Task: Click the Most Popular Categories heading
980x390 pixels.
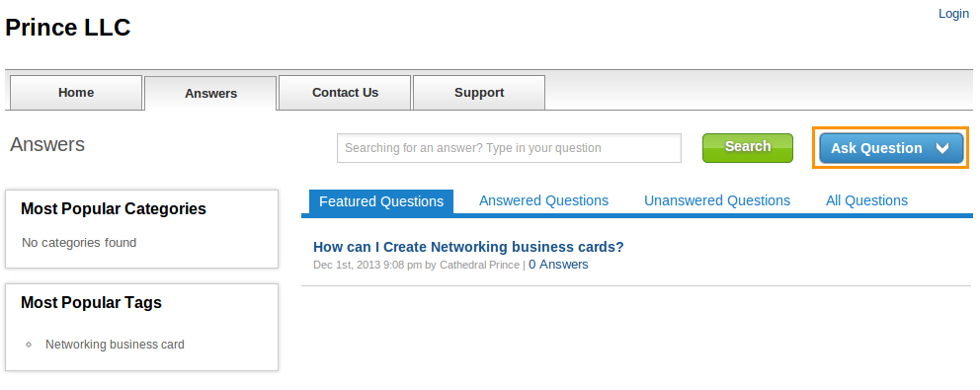Action: point(114,208)
